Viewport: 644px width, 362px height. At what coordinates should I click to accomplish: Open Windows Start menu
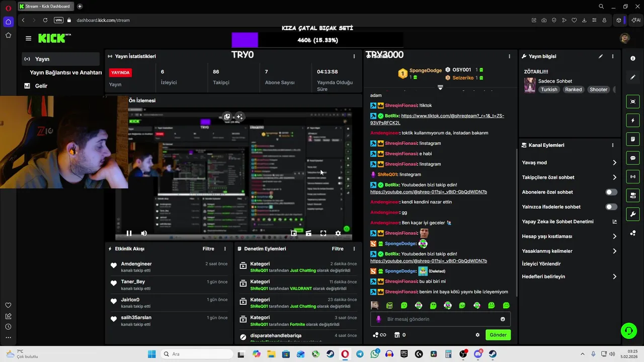151,354
